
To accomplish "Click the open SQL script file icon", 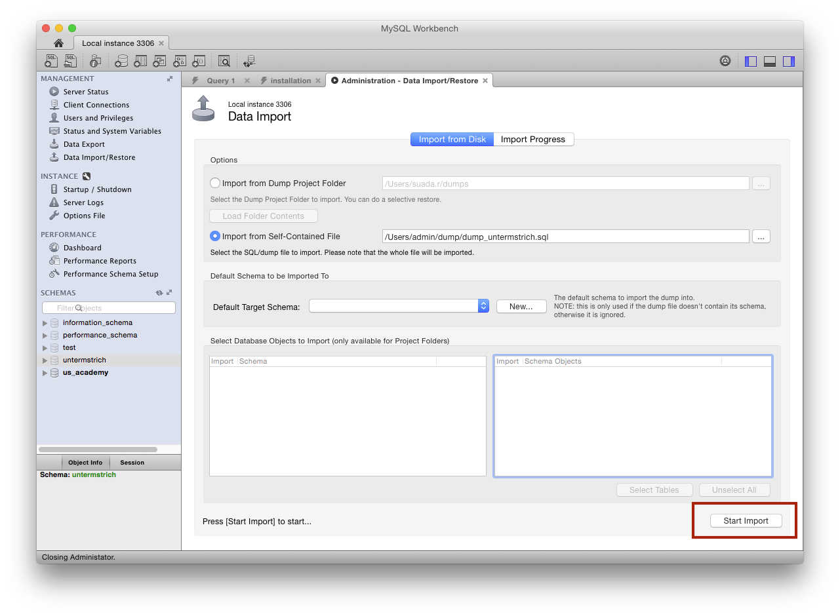I will [x=70, y=61].
